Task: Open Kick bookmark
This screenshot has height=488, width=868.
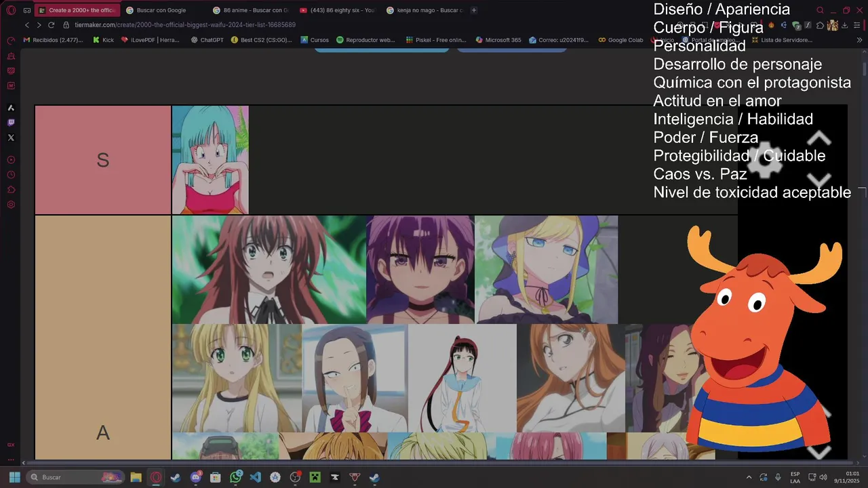Action: [103, 40]
